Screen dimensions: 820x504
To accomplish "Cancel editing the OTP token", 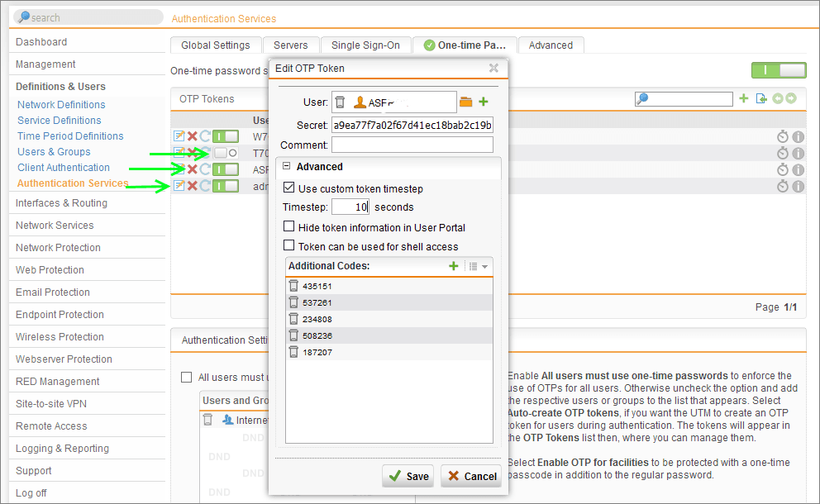I will point(471,476).
